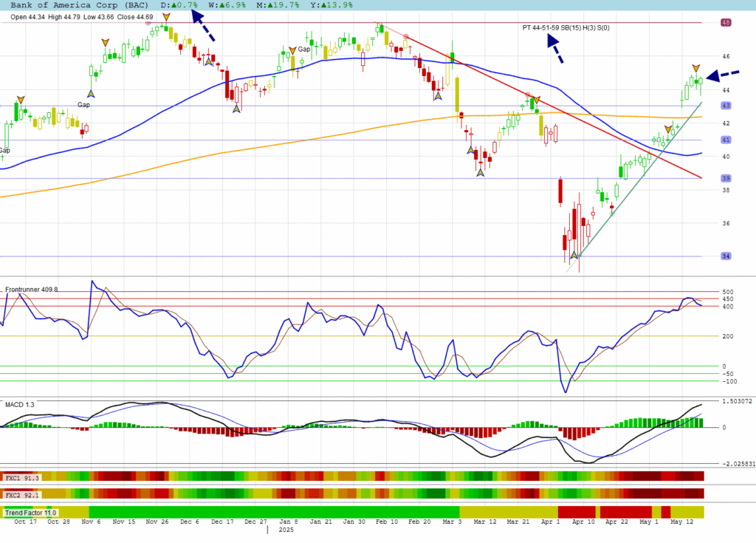Click the blue 34 support level tag
The image size is (756, 543).
pyautogui.click(x=726, y=256)
